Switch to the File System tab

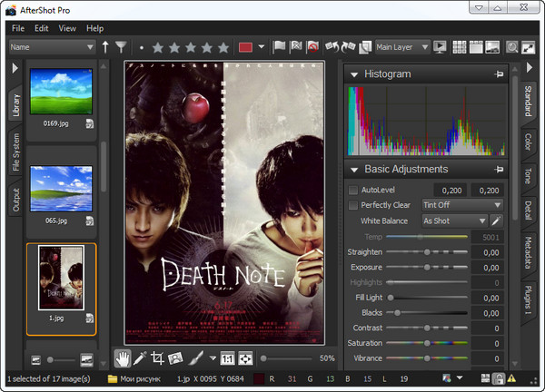pos(15,152)
